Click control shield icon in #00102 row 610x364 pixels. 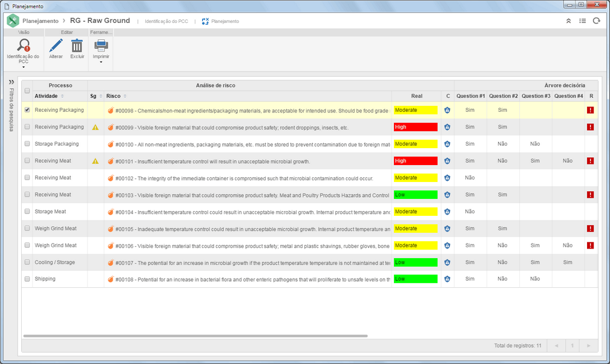[447, 178]
